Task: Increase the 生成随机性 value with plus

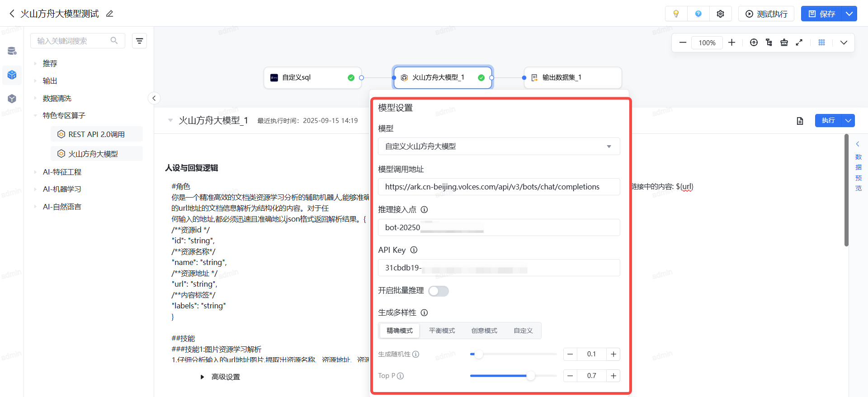Action: tap(613, 354)
